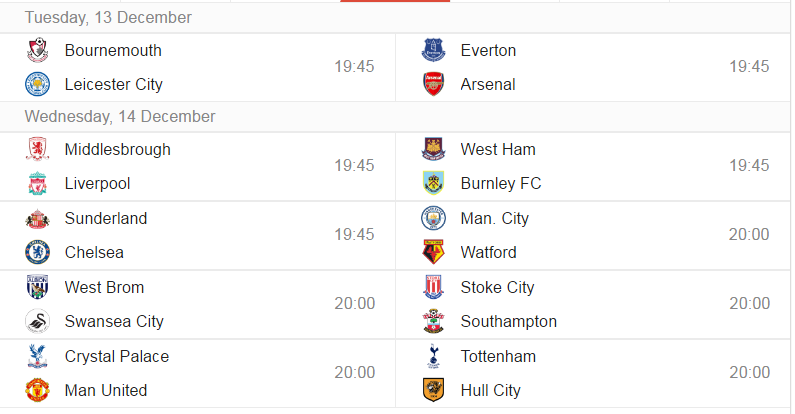Click the Tuesday, 13 December date header

[x=108, y=18]
